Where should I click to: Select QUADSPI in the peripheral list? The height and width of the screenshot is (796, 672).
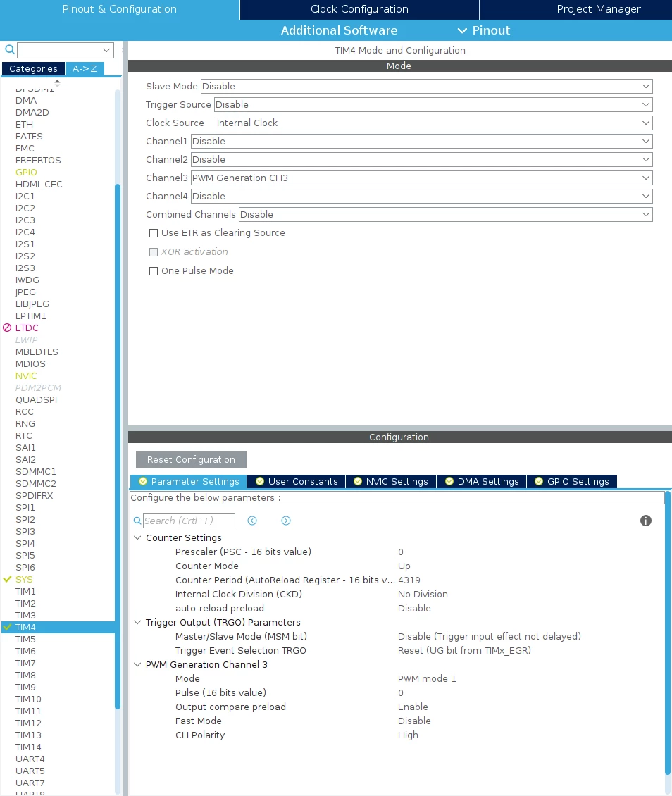click(36, 399)
